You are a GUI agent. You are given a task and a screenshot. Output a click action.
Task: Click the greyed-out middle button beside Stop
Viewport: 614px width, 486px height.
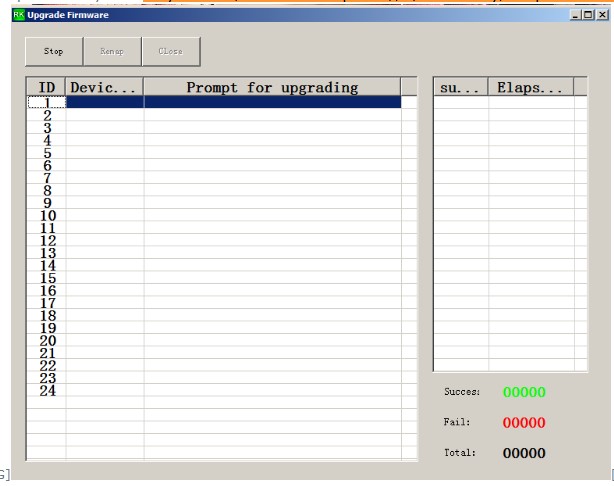click(111, 52)
